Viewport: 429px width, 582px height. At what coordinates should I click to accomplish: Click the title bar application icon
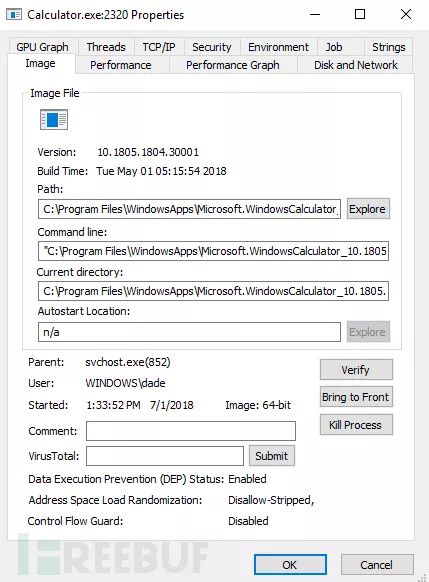14,15
